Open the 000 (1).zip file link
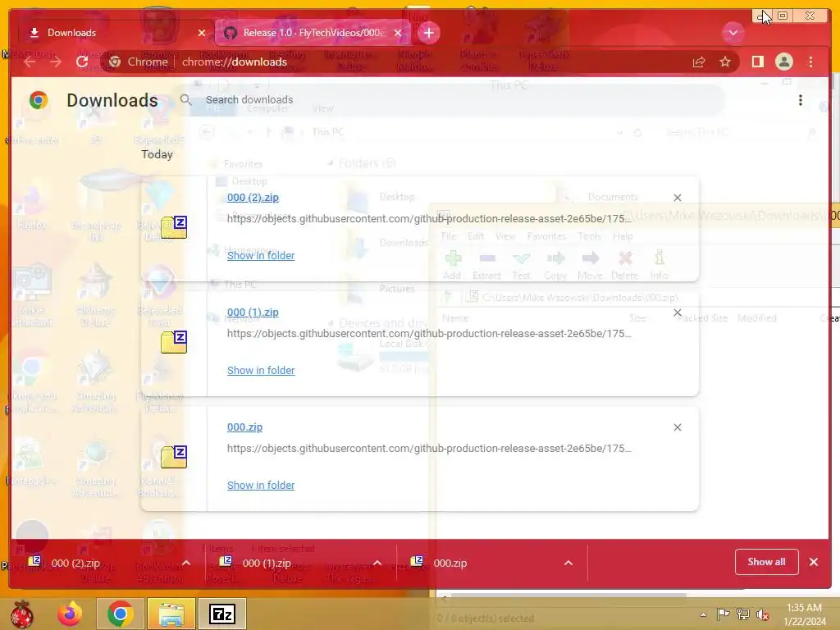Viewport: 840px width, 630px height. coord(253,313)
